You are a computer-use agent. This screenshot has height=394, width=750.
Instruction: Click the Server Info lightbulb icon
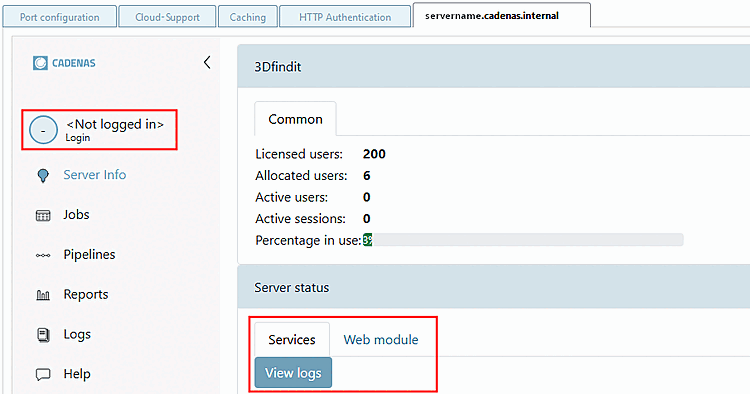point(43,175)
